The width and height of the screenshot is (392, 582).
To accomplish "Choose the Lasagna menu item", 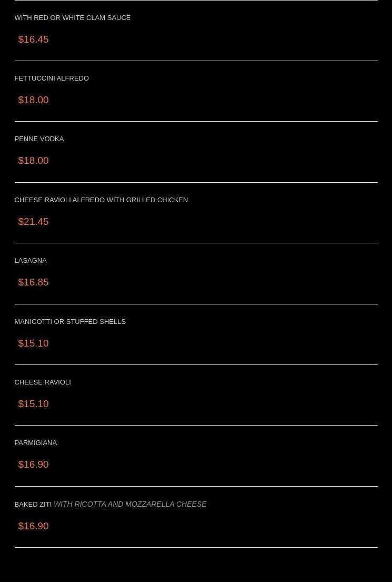I will click(x=31, y=261).
